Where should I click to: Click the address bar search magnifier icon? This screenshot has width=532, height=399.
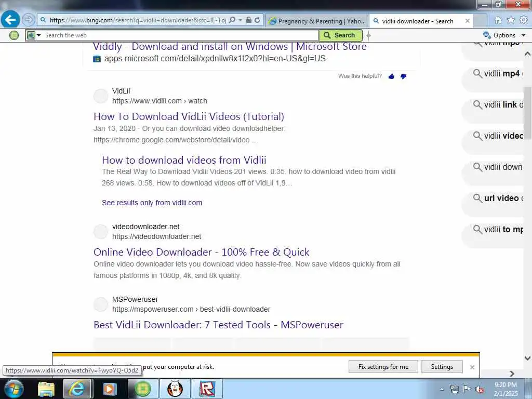(232, 20)
